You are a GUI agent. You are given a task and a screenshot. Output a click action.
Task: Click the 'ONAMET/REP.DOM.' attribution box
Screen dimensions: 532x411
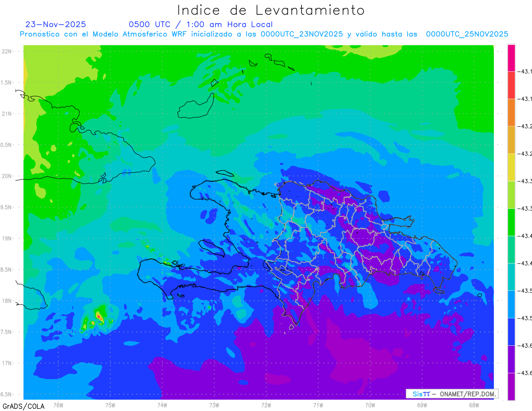click(x=452, y=394)
